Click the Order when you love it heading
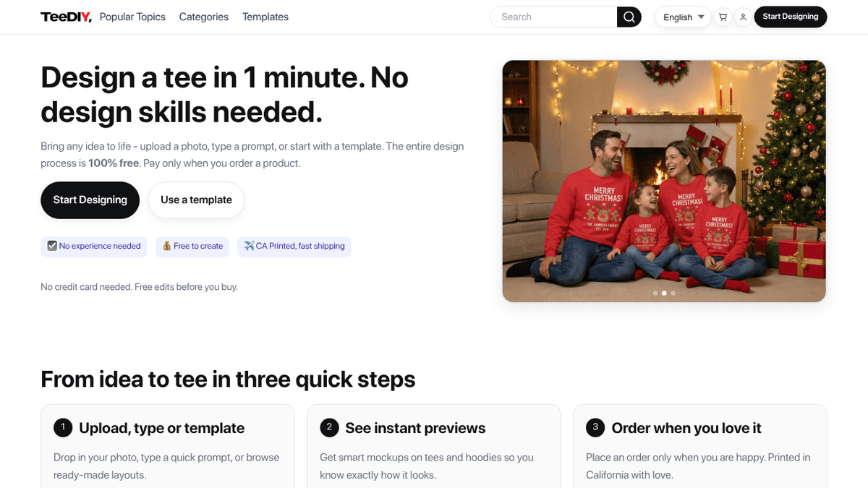The width and height of the screenshot is (868, 488). click(x=686, y=428)
